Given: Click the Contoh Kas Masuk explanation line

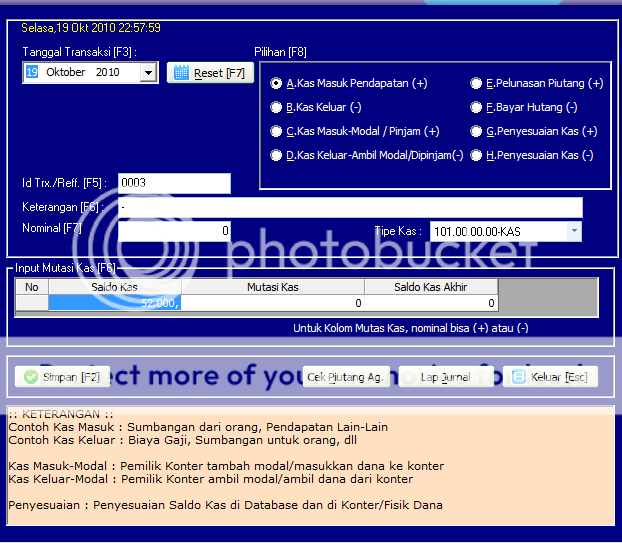Looking at the screenshot, I should pyautogui.click(x=198, y=427).
